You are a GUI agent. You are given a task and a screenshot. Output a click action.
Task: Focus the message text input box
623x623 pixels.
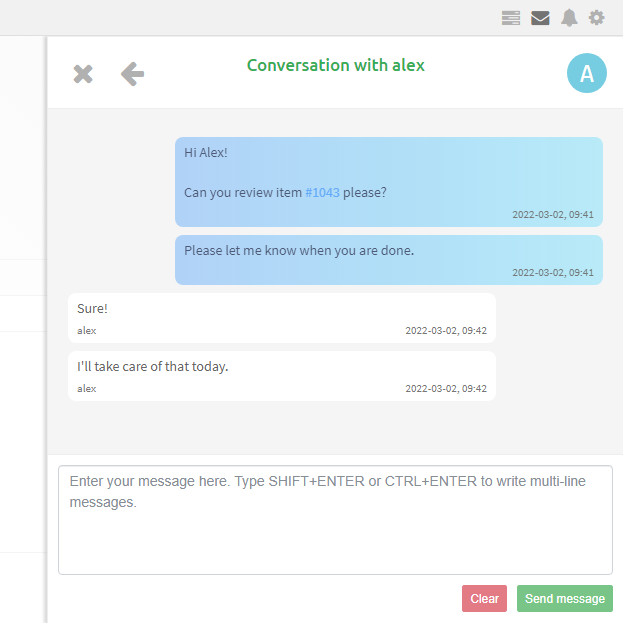pos(335,519)
